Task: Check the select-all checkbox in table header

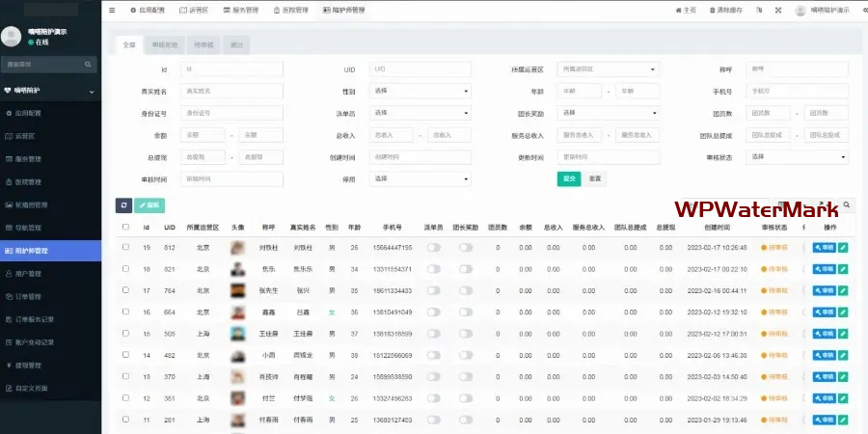Action: (125, 228)
